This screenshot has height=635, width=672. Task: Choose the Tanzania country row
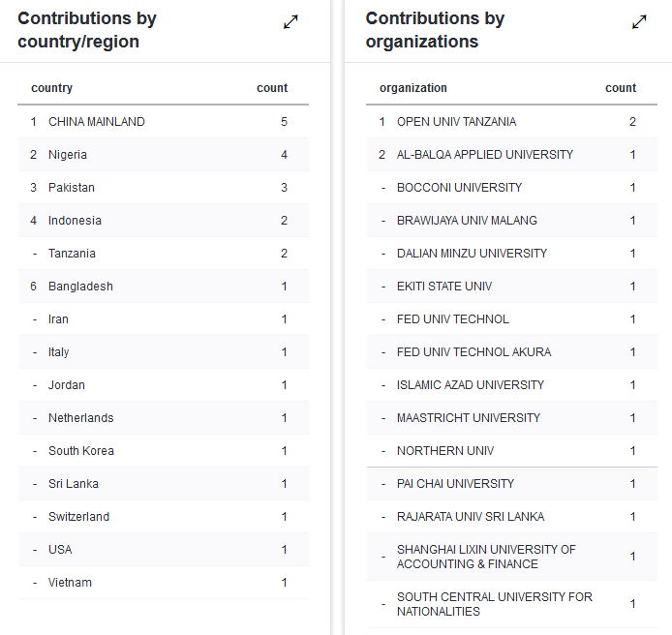(x=72, y=254)
